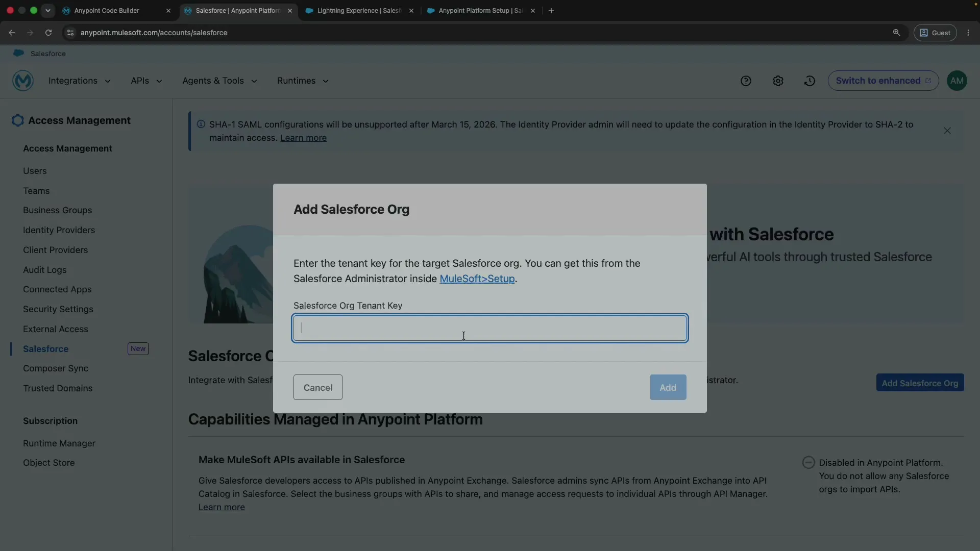
Task: Open the browser three-dot menu
Action: pyautogui.click(x=968, y=33)
